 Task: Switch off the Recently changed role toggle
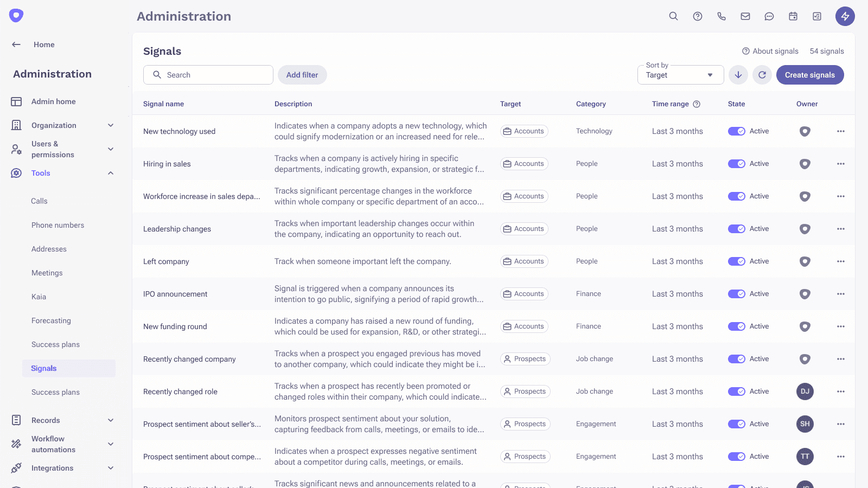[x=737, y=391]
